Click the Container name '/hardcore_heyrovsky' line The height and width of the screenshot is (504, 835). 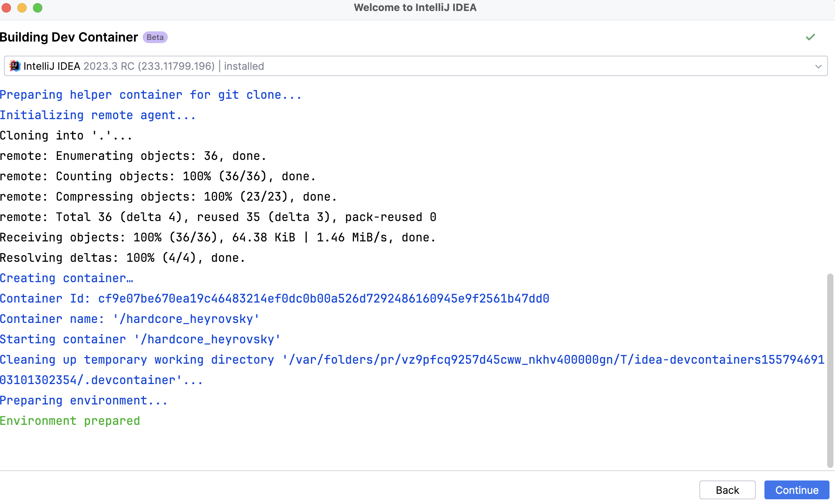click(x=129, y=319)
